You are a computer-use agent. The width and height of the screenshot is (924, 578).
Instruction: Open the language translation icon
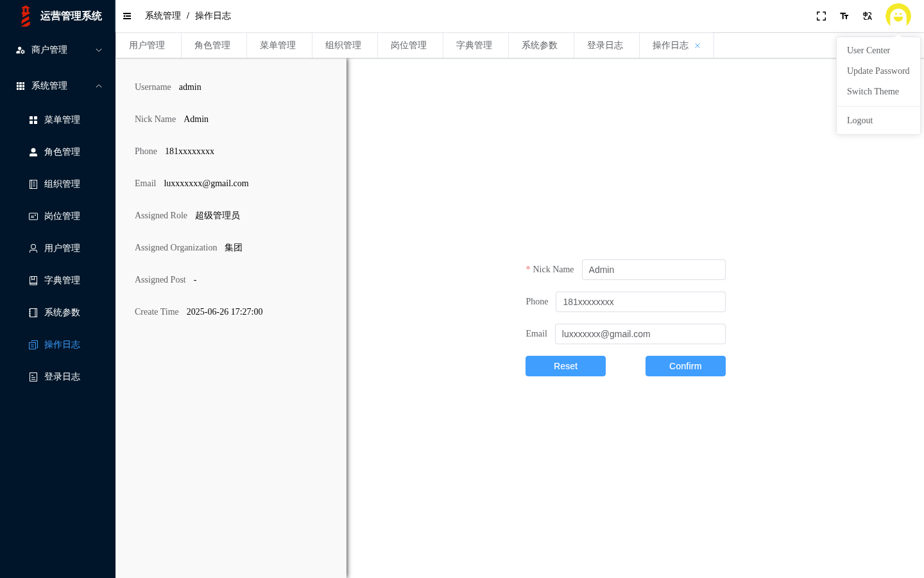(x=868, y=16)
